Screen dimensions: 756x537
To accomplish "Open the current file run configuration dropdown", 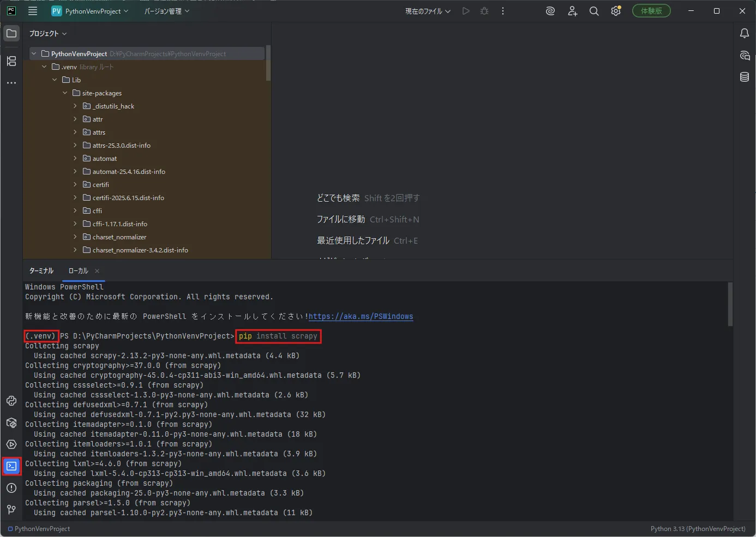I will [x=428, y=11].
